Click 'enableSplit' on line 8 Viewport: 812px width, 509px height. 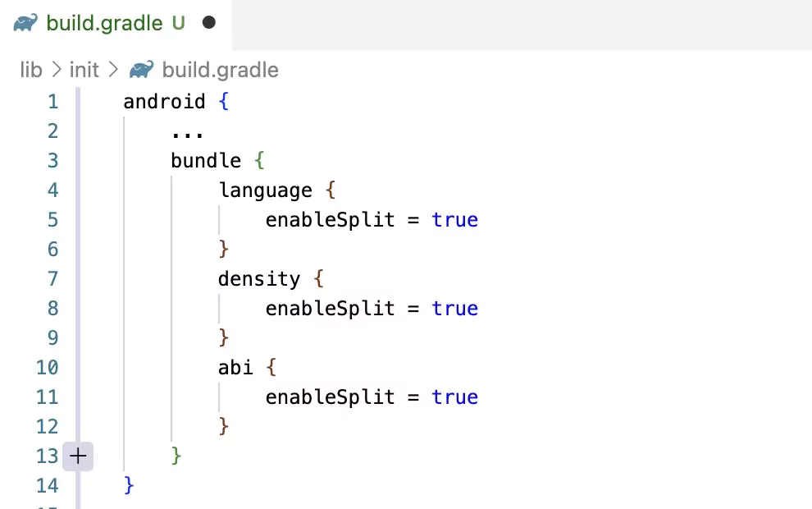[x=330, y=309]
